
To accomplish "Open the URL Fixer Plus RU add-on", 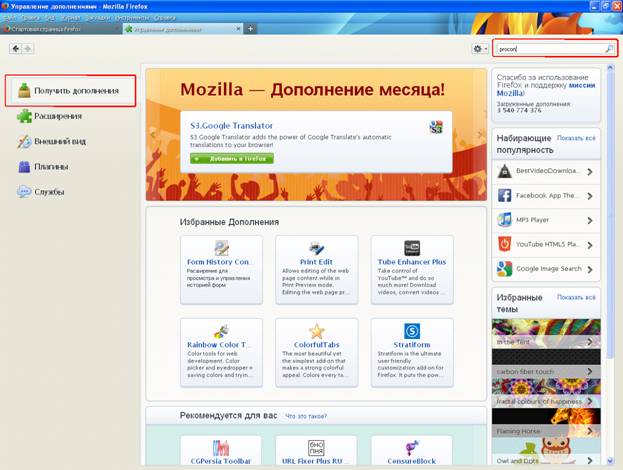I will [316, 451].
